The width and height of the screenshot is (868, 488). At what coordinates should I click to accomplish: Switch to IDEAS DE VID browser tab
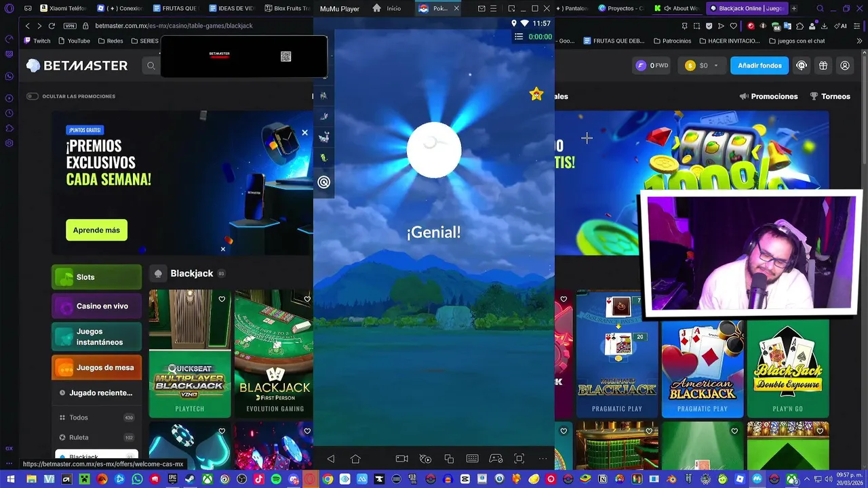(x=231, y=8)
